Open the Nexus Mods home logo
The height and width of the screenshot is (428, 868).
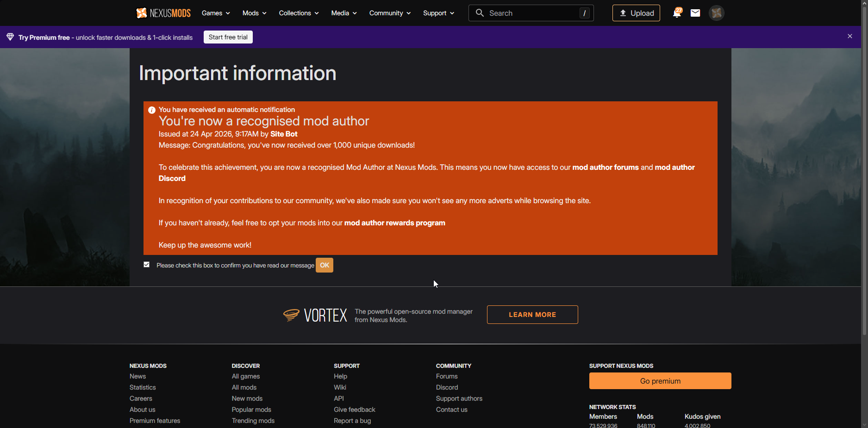163,13
